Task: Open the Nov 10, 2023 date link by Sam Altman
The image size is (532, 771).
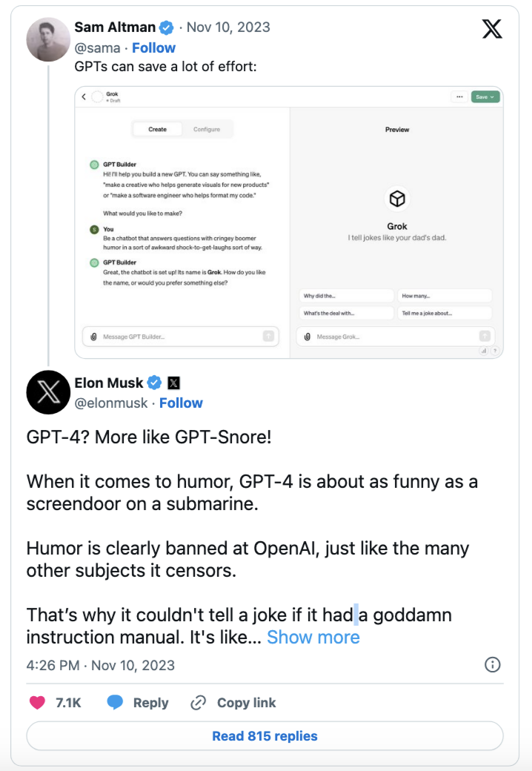Action: click(x=228, y=27)
